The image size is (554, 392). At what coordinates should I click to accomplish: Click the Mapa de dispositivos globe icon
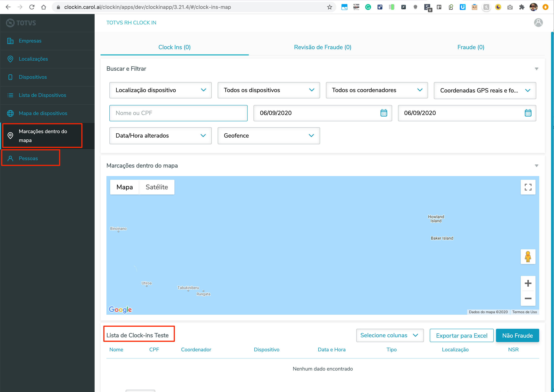[x=10, y=113]
